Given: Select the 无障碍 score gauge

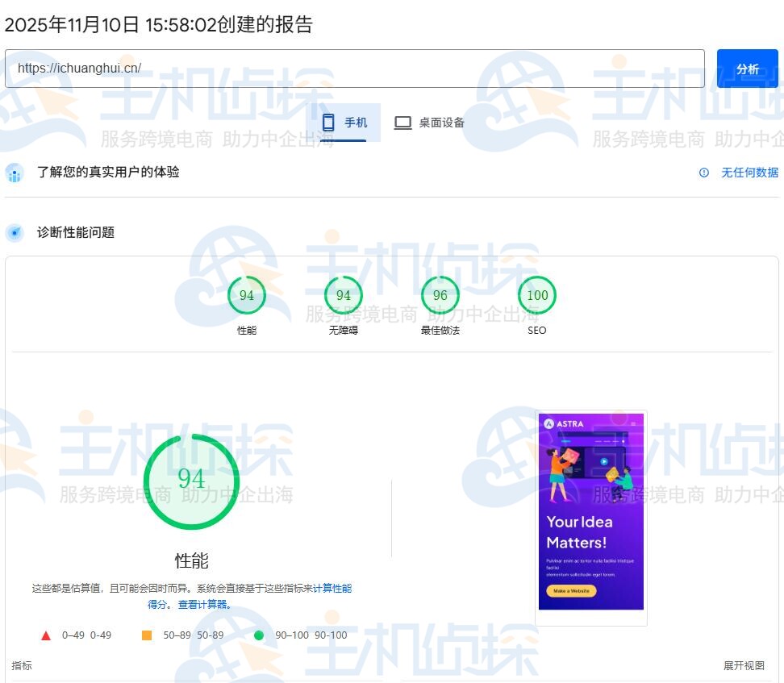Looking at the screenshot, I should click(x=344, y=296).
